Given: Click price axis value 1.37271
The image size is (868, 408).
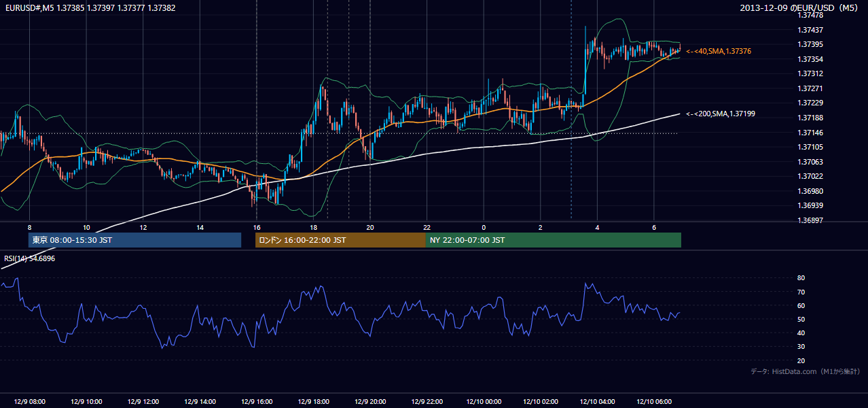Looking at the screenshot, I should 810,88.
